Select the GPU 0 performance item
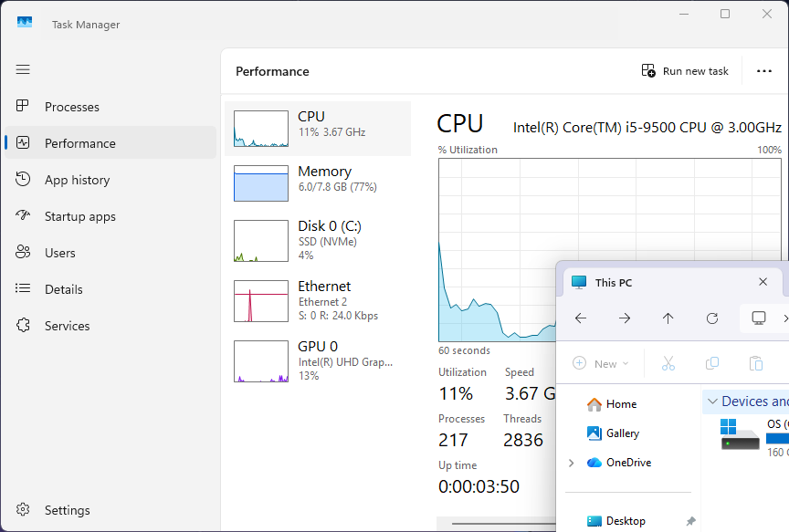The width and height of the screenshot is (789, 532). click(x=318, y=361)
